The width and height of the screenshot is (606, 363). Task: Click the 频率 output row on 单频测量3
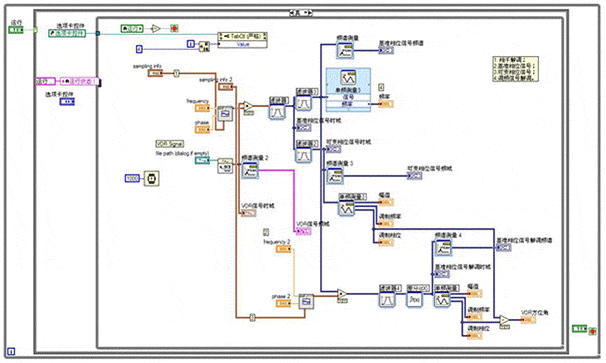(348, 104)
